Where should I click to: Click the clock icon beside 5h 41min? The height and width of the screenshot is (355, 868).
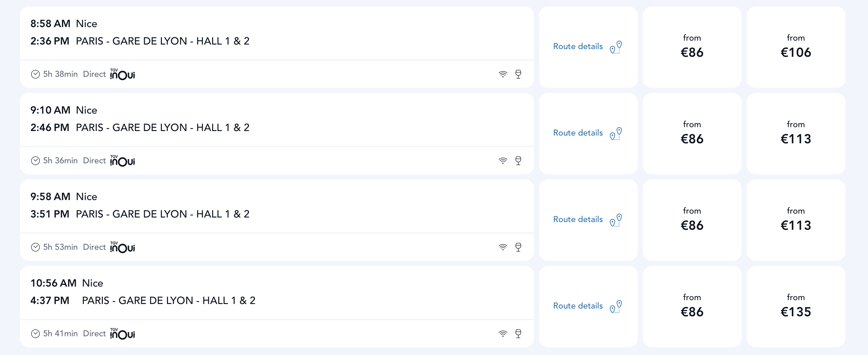click(35, 334)
